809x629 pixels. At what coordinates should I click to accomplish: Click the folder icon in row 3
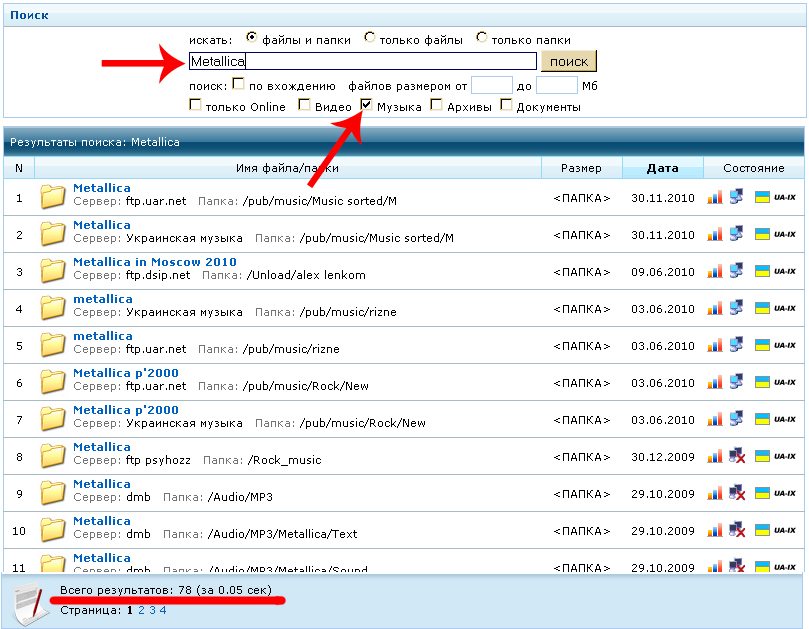53,270
